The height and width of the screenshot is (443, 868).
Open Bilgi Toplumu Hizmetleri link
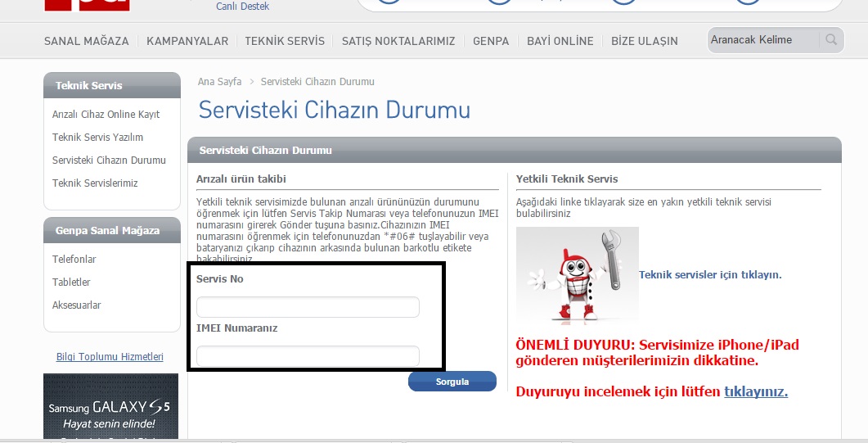[x=110, y=357]
